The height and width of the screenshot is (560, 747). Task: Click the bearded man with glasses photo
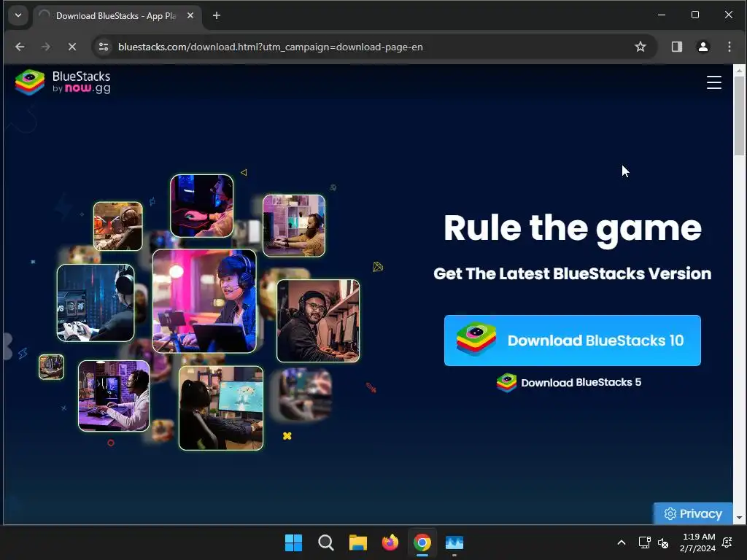(318, 321)
